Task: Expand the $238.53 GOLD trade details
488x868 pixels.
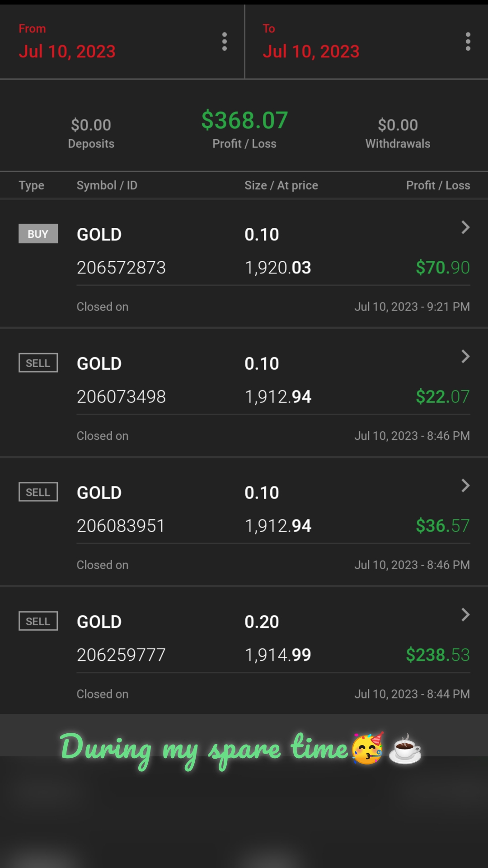Action: click(465, 615)
